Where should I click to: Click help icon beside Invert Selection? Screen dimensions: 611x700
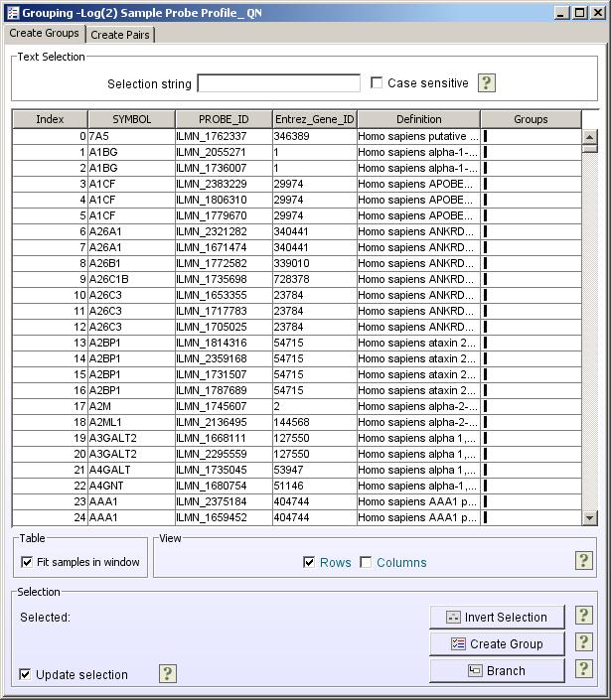coord(583,616)
